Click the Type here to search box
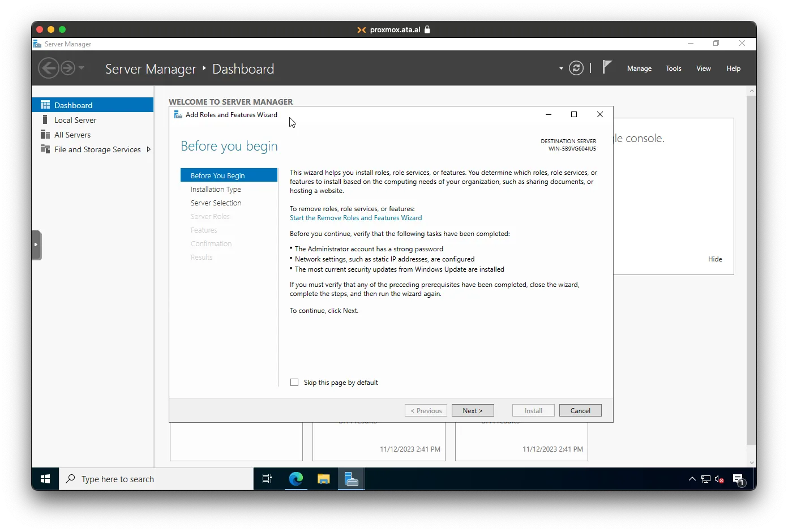The width and height of the screenshot is (788, 532). (x=156, y=479)
